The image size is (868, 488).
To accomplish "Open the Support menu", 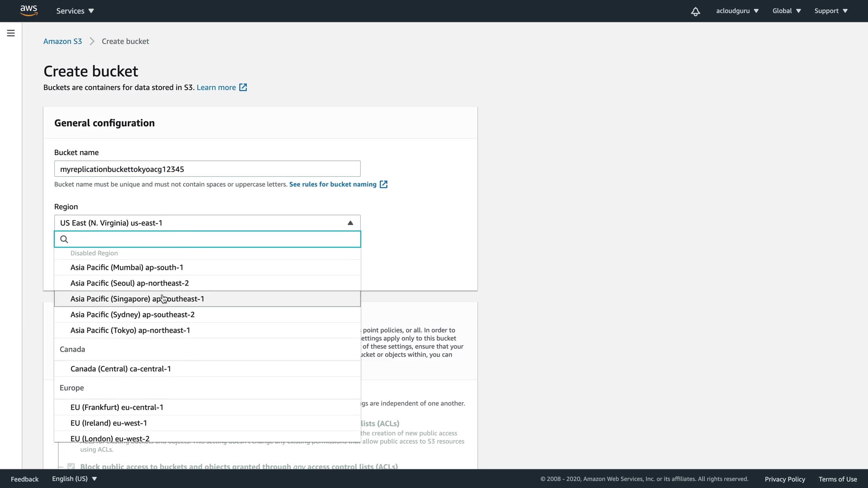I will click(830, 11).
